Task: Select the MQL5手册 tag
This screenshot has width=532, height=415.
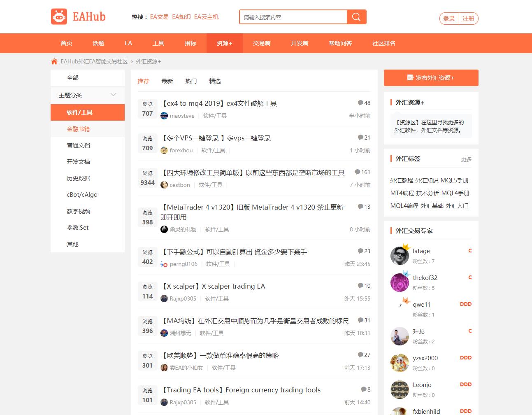Action: pos(455,180)
